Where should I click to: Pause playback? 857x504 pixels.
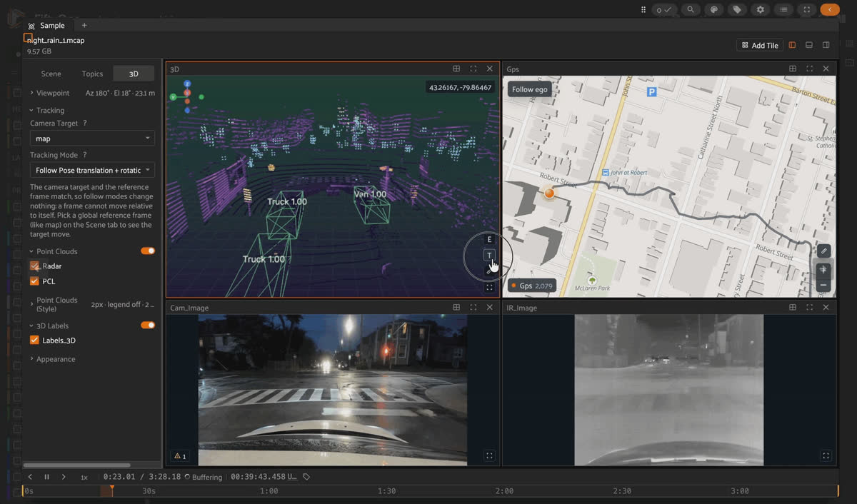pos(46,477)
